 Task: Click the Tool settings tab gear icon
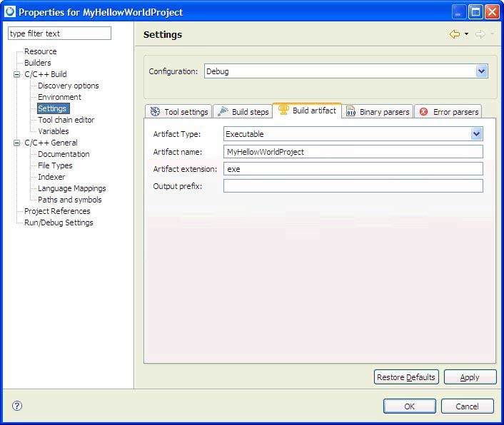[155, 112]
